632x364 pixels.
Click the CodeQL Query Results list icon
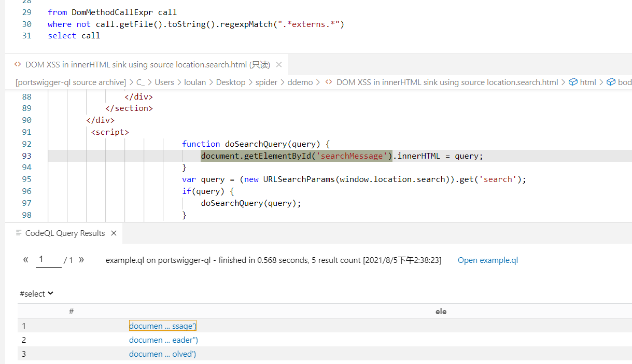click(19, 233)
